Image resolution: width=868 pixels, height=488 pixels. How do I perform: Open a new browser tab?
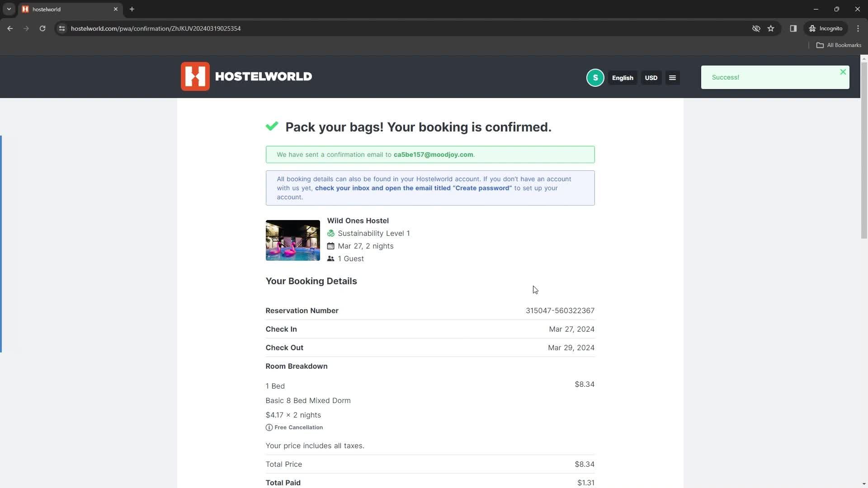click(x=132, y=9)
